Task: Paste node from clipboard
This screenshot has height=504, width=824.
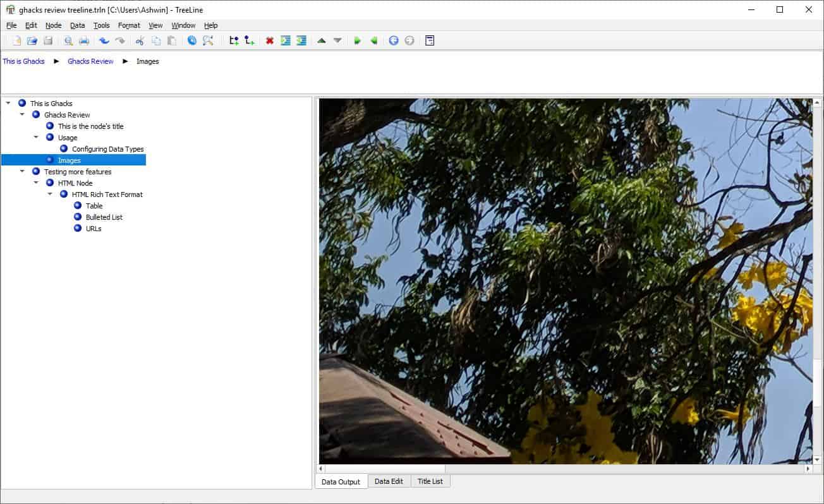Action: click(171, 40)
